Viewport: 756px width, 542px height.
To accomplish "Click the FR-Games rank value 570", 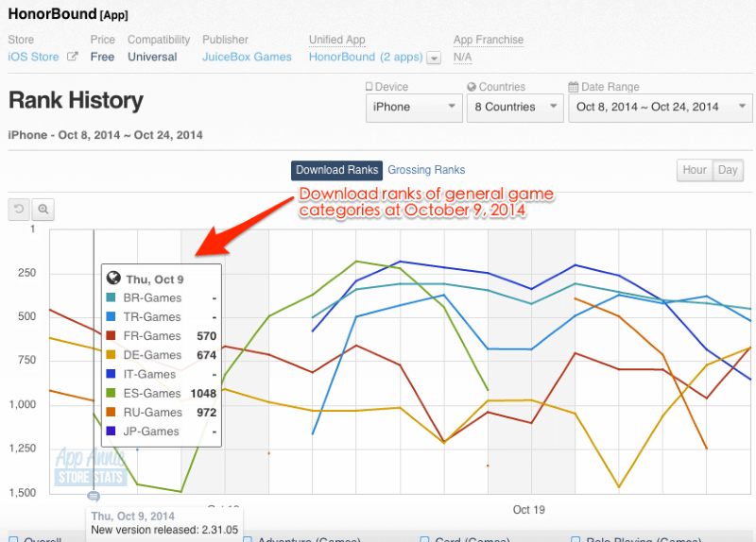I will click(206, 336).
